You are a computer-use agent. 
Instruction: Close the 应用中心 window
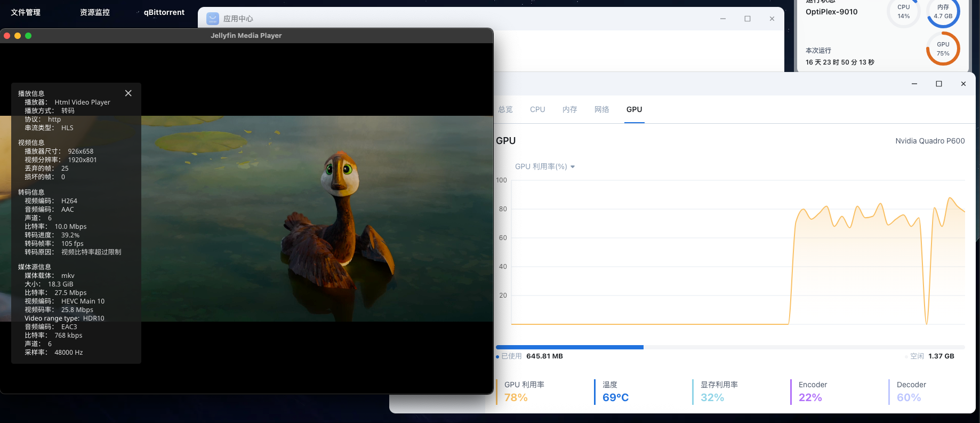[772, 19]
